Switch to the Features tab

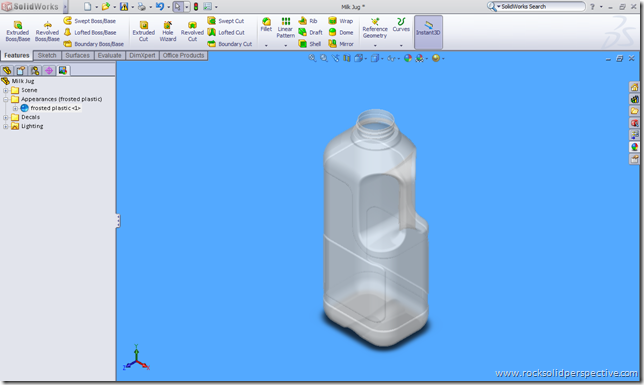point(17,55)
